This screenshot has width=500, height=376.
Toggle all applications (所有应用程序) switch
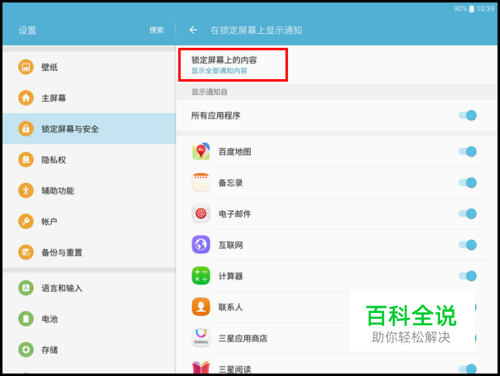[x=468, y=115]
